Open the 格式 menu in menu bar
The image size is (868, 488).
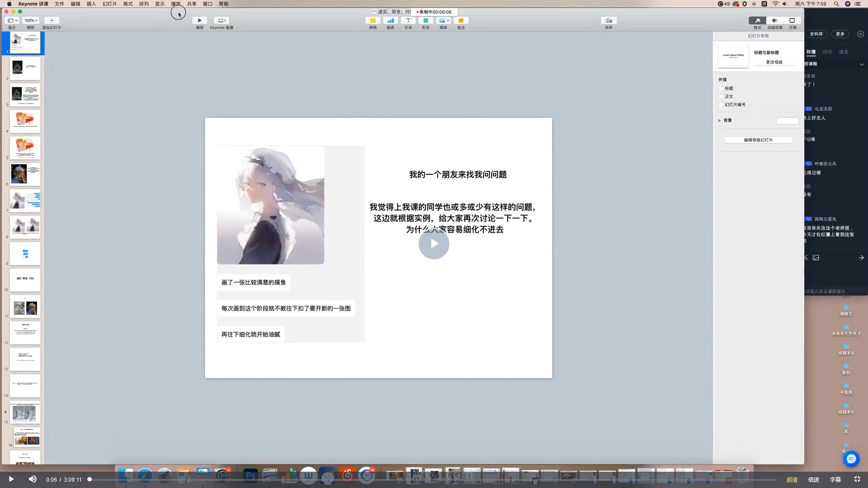128,4
